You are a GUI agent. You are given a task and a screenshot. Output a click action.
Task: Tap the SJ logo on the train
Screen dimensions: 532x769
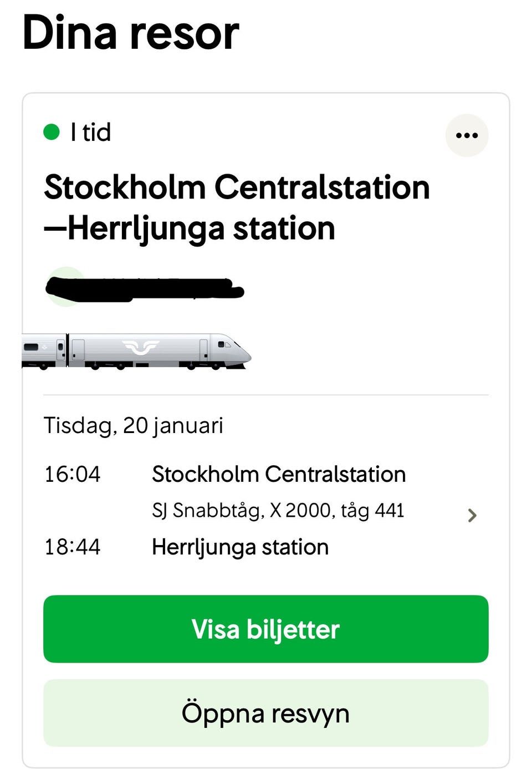pos(141,348)
